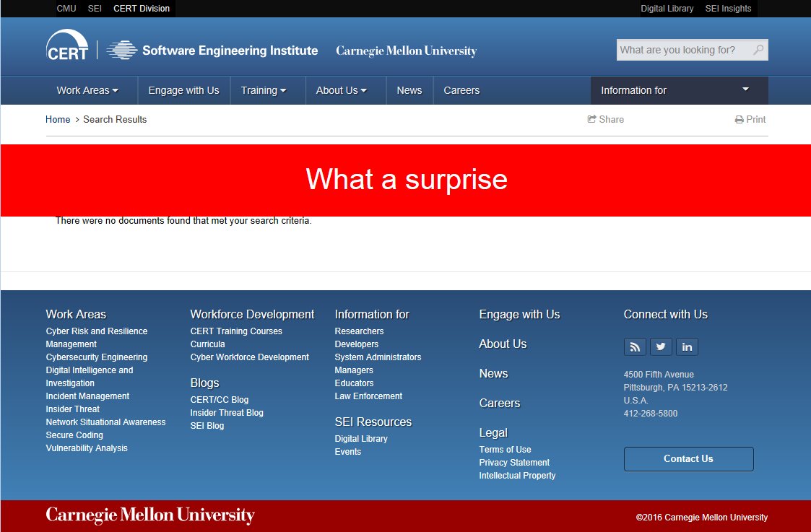Screen dimensions: 811x532
Task: Select SEI in top bar
Action: pyautogui.click(x=95, y=8)
